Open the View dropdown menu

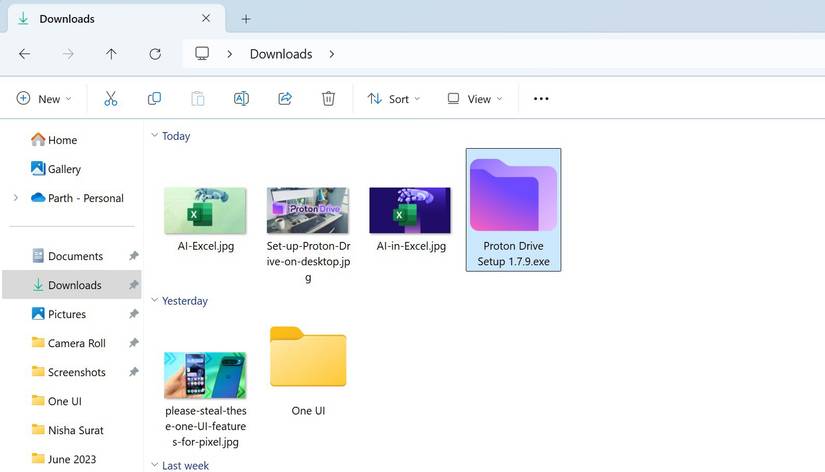475,98
